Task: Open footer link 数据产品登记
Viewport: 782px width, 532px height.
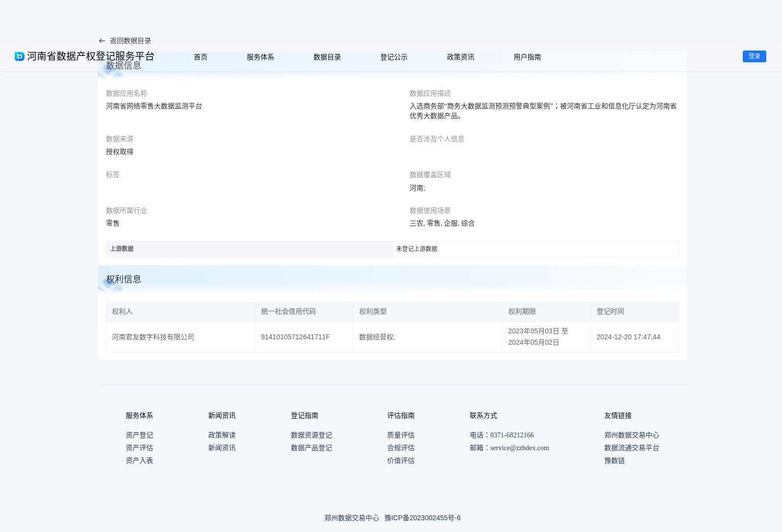Action: 312,448
